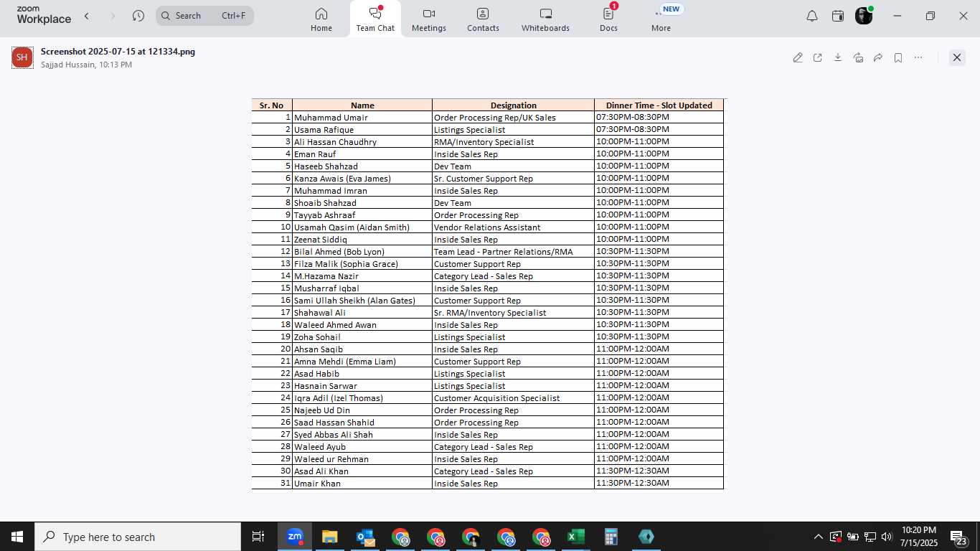This screenshot has width=980, height=551.
Task: Open the calendar panel icon in header
Action: [837, 16]
